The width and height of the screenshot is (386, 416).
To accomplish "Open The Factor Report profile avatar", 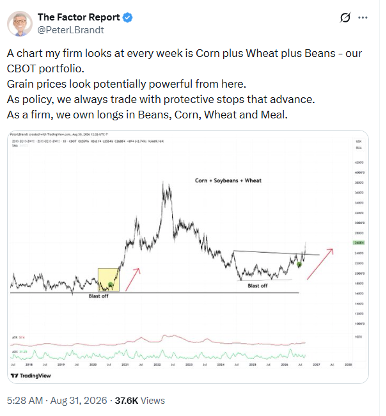I will [20, 23].
